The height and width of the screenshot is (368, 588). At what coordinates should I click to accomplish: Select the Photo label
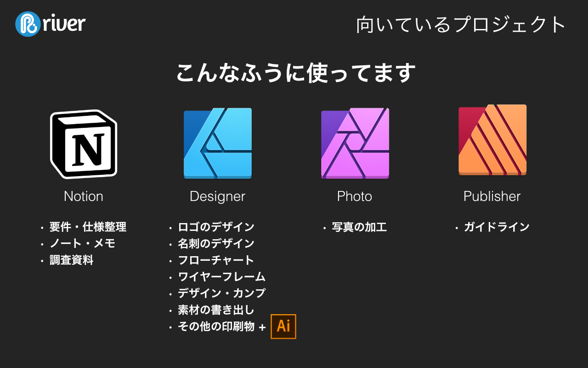355,196
